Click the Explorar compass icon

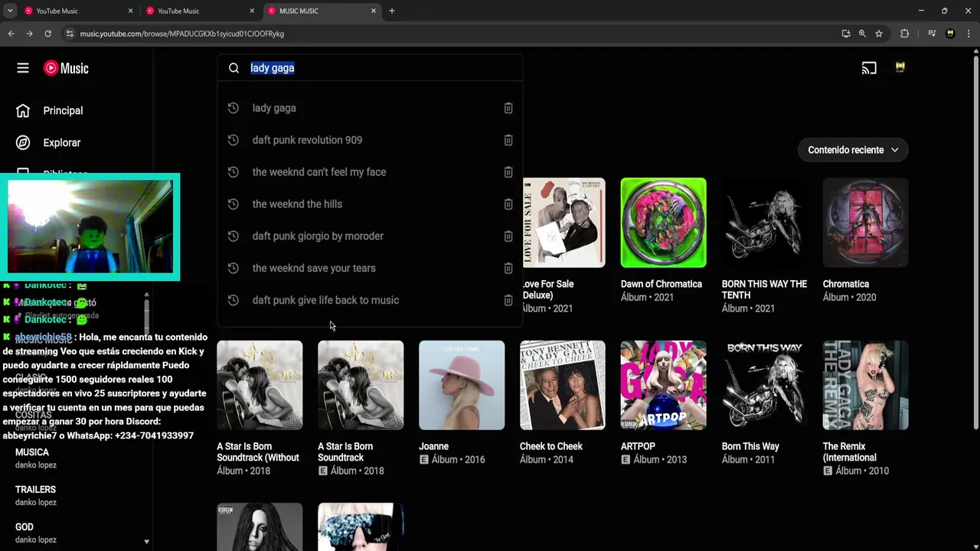(x=23, y=142)
